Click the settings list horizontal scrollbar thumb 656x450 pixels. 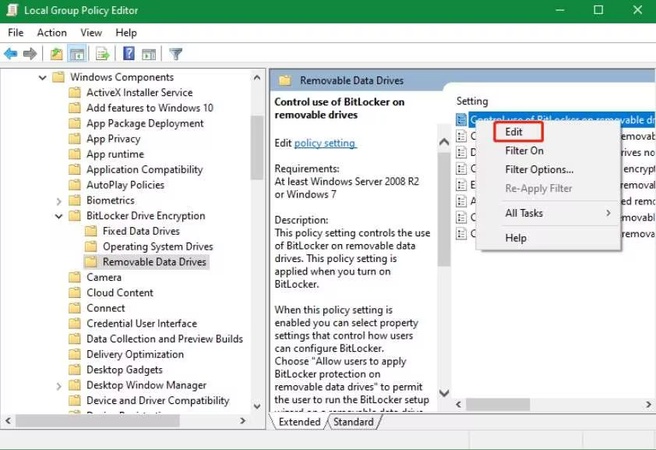(498, 404)
